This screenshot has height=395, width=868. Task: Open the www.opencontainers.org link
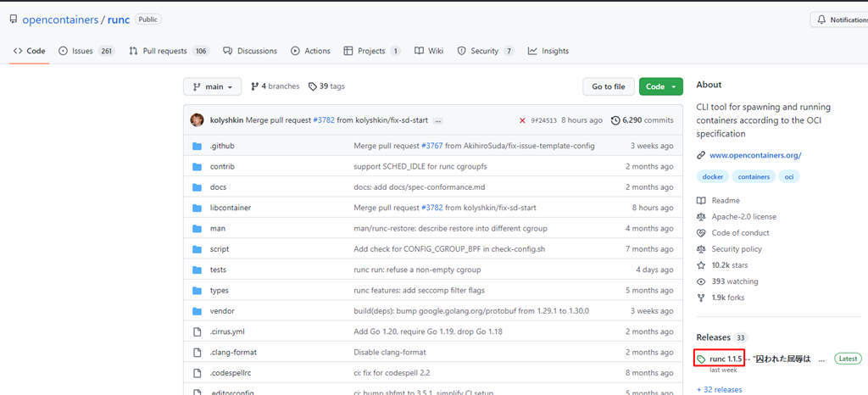click(754, 155)
